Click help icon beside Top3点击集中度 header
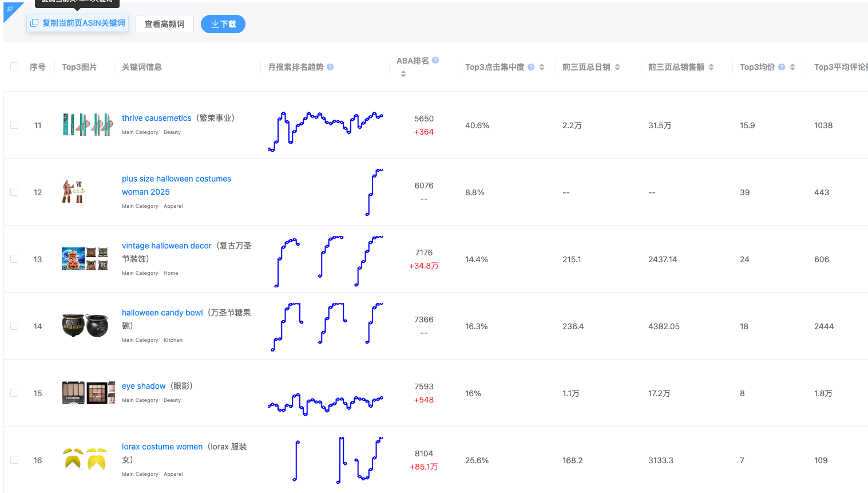868x493 pixels. 531,67
